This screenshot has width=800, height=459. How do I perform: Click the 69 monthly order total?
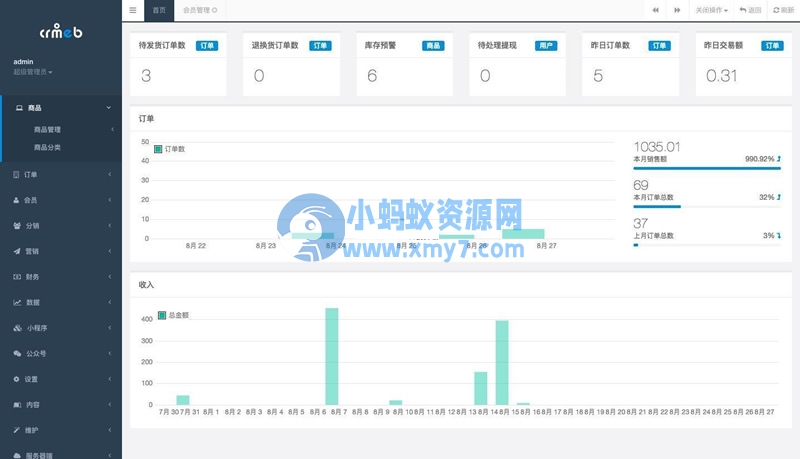641,185
